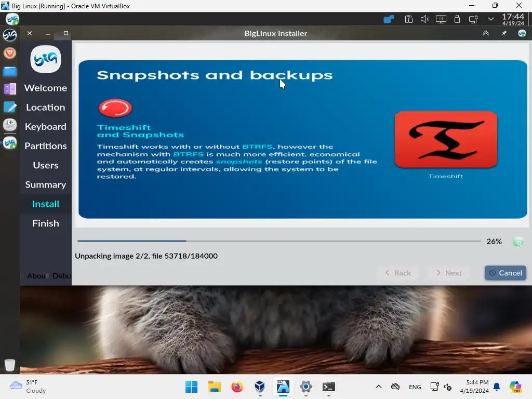Expand hidden tray items chevron in panel
532x399 pixels.
(x=490, y=19)
